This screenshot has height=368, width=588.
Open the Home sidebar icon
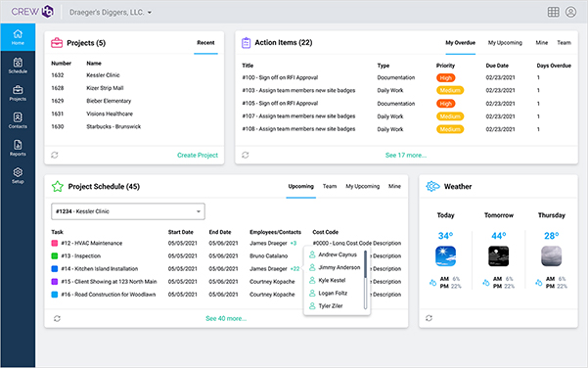click(x=18, y=37)
